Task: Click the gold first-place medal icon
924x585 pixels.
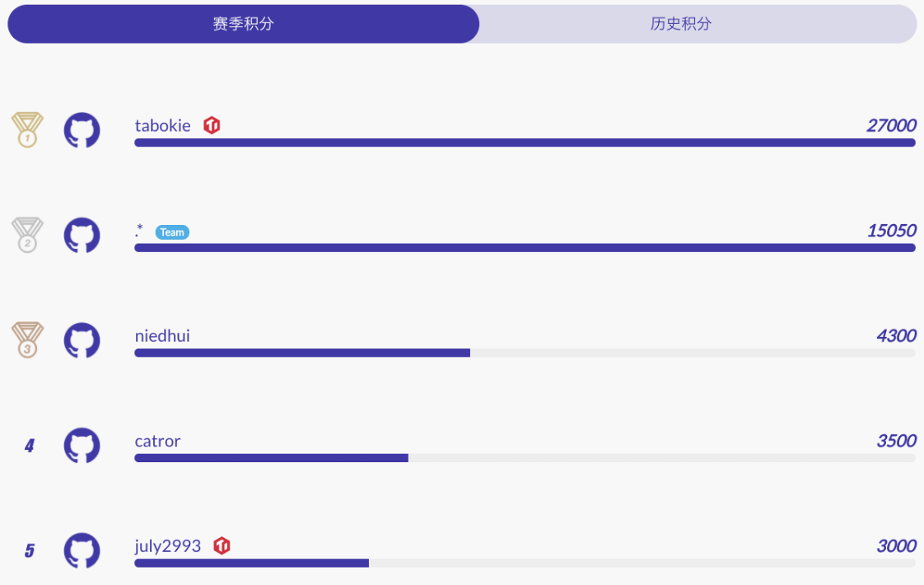Action: 26,130
